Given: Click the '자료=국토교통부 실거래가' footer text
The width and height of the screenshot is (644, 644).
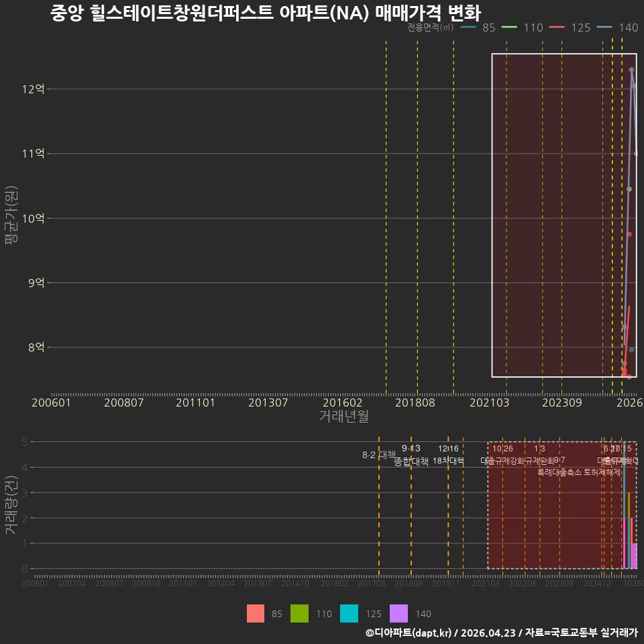Looking at the screenshot, I should tap(581, 633).
